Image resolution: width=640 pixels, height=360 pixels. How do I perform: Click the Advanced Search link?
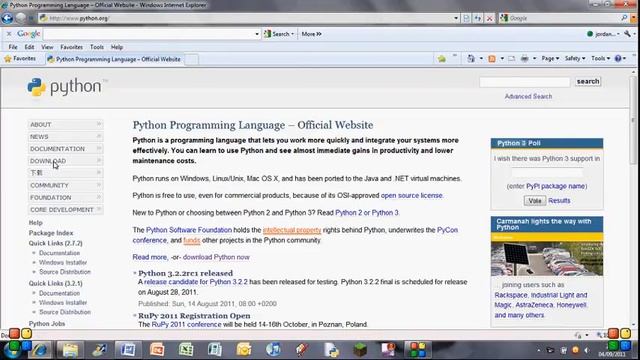point(528,96)
